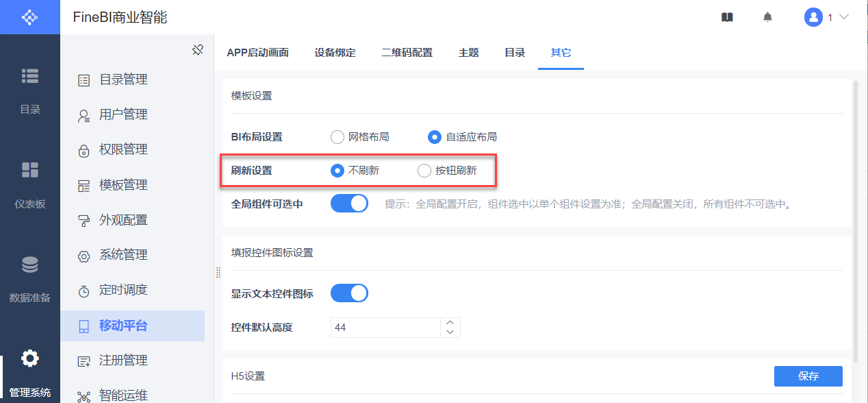Increase 控件默认高度 with up arrow
868x403 pixels.
coord(450,322)
